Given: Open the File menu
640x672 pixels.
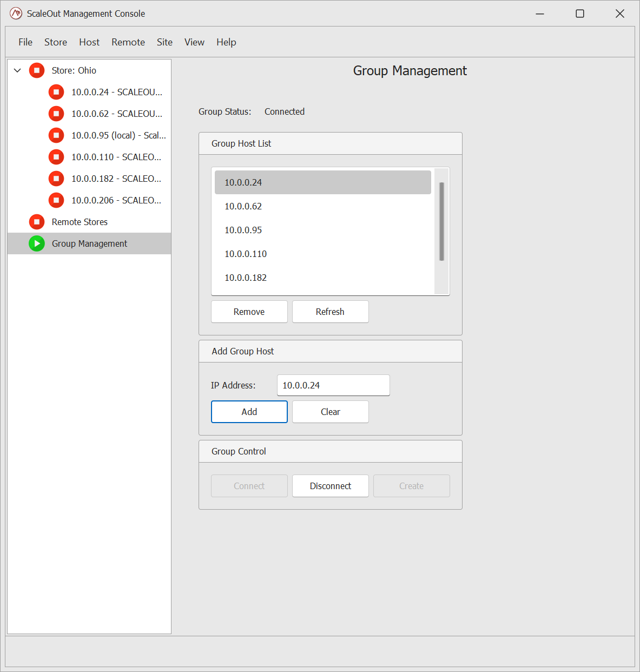Looking at the screenshot, I should tap(25, 42).
